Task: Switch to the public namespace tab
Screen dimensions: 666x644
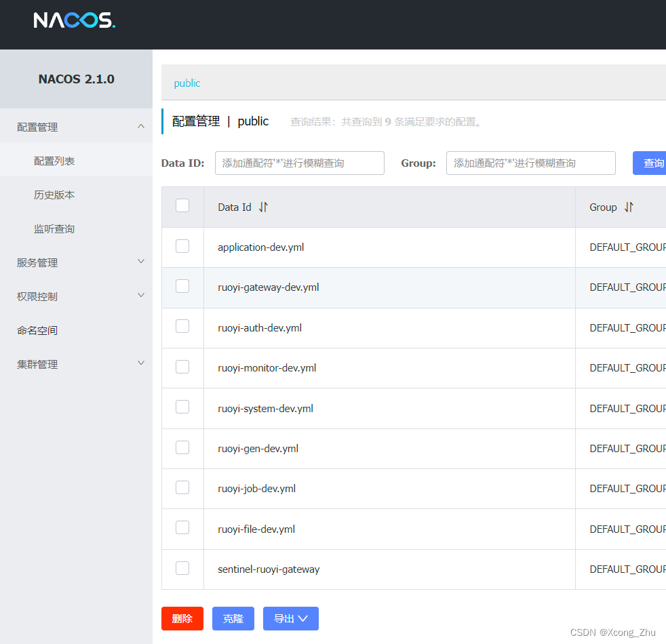Action: click(187, 83)
